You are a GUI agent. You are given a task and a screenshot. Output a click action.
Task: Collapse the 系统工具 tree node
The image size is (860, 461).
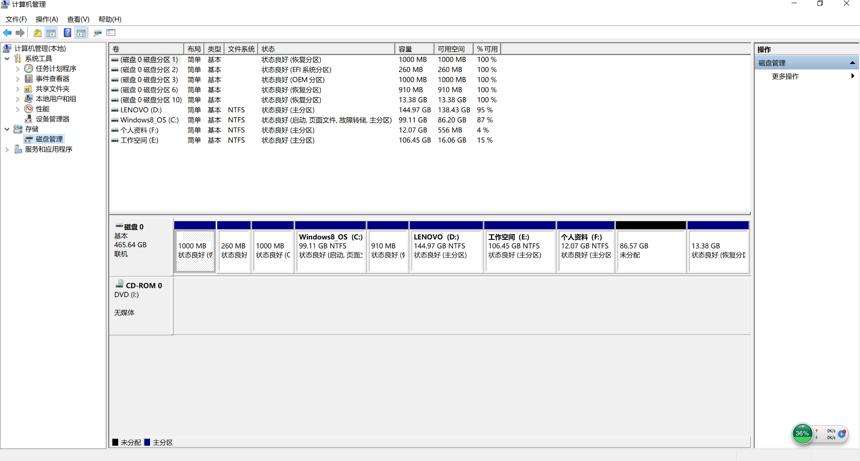[7, 59]
